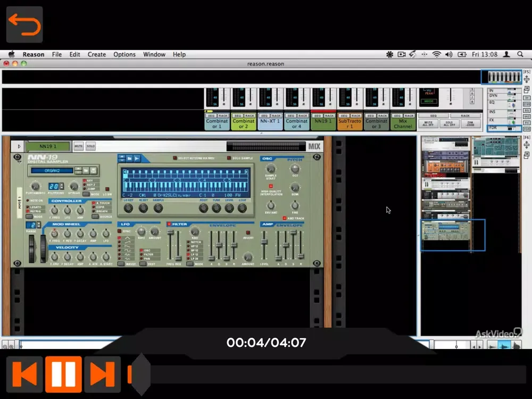This screenshot has height=399, width=532.
Task: Open the Edit menu
Action: (x=74, y=54)
